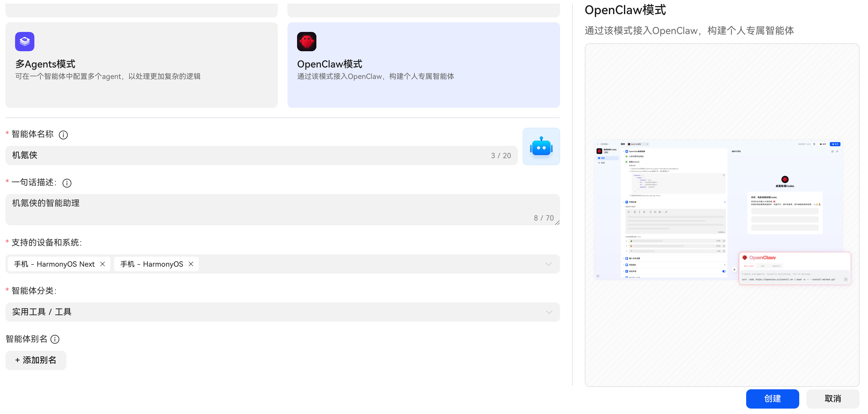Expand the supported devices dropdown arrow
This screenshot has width=868, height=414.
tap(548, 264)
